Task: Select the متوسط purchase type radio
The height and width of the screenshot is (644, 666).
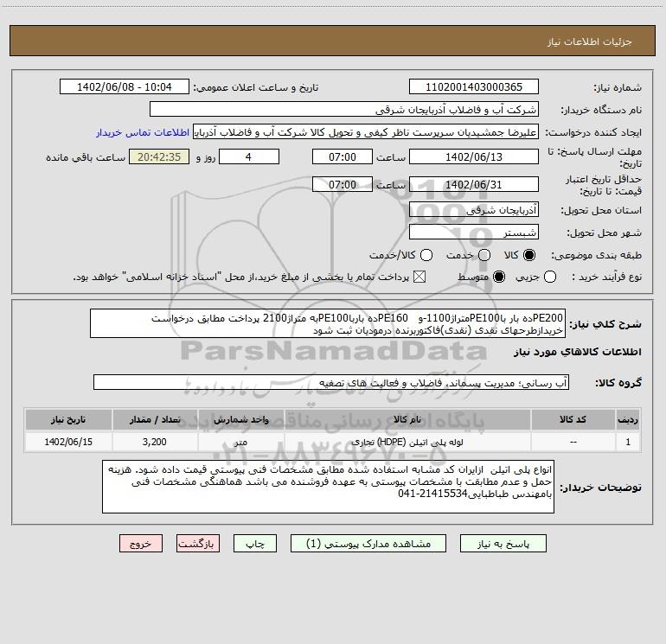Action: (499, 277)
